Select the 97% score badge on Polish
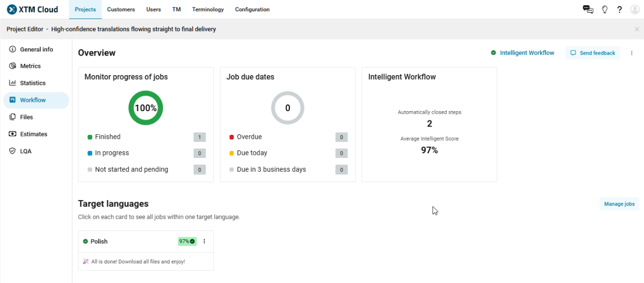 click(x=187, y=241)
